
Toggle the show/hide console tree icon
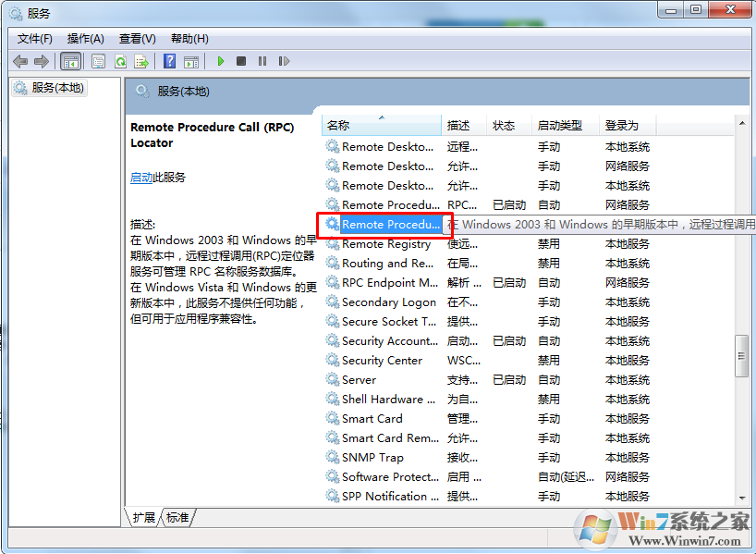pos(71,61)
